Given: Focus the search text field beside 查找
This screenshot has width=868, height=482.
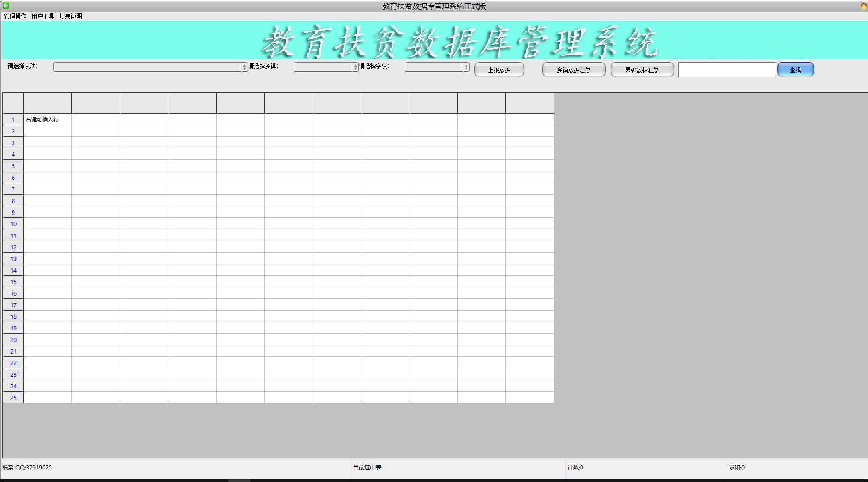Looking at the screenshot, I should click(727, 70).
